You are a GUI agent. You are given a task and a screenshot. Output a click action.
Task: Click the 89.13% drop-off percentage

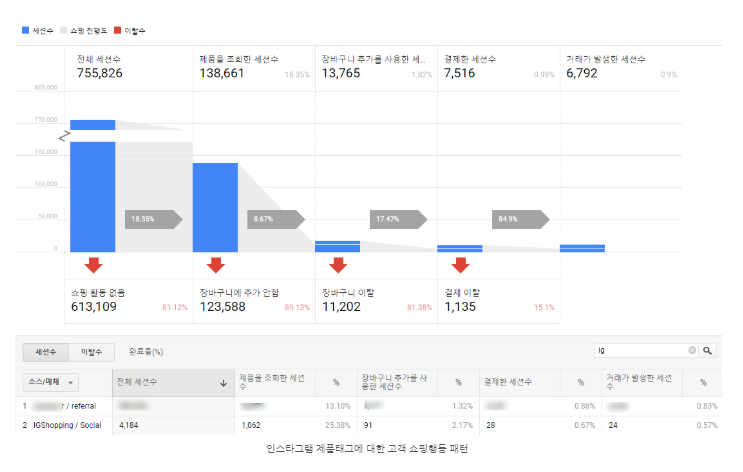tap(297, 308)
